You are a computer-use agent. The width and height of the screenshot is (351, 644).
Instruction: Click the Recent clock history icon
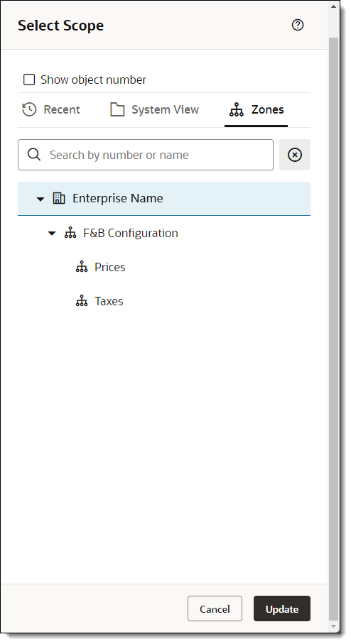click(x=29, y=109)
